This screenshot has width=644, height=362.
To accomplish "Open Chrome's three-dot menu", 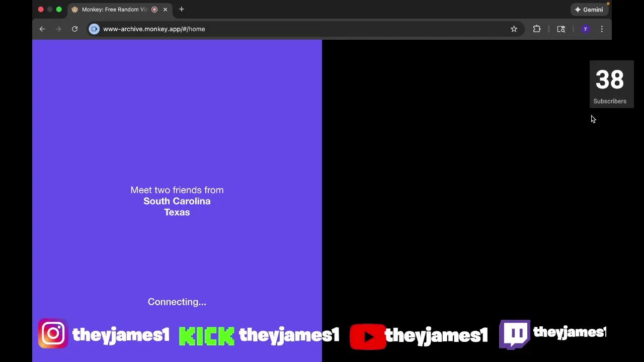I will tap(602, 29).
